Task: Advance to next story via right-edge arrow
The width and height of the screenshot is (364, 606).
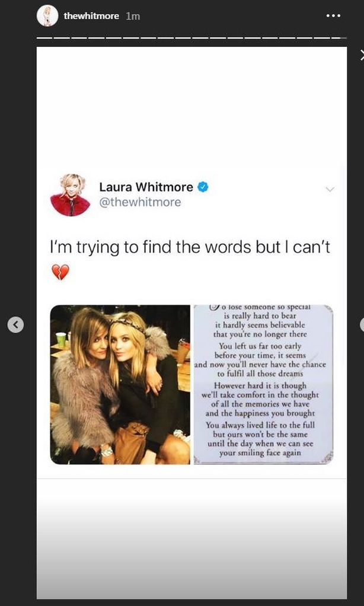Action: pos(362,325)
